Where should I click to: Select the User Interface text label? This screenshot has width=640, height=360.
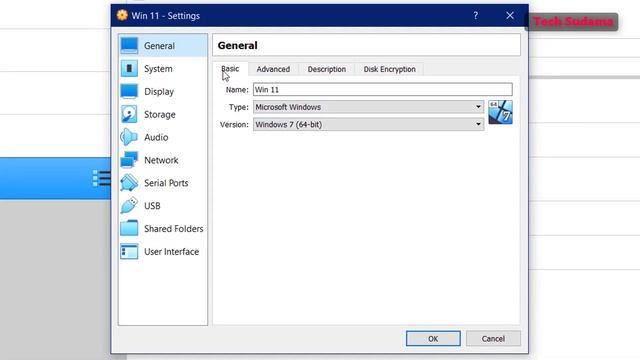point(171,251)
